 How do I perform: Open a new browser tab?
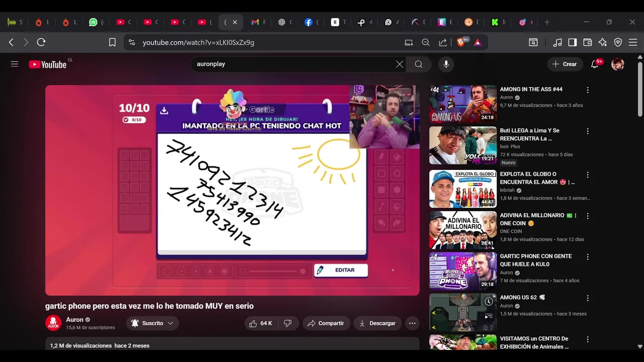[x=547, y=22]
